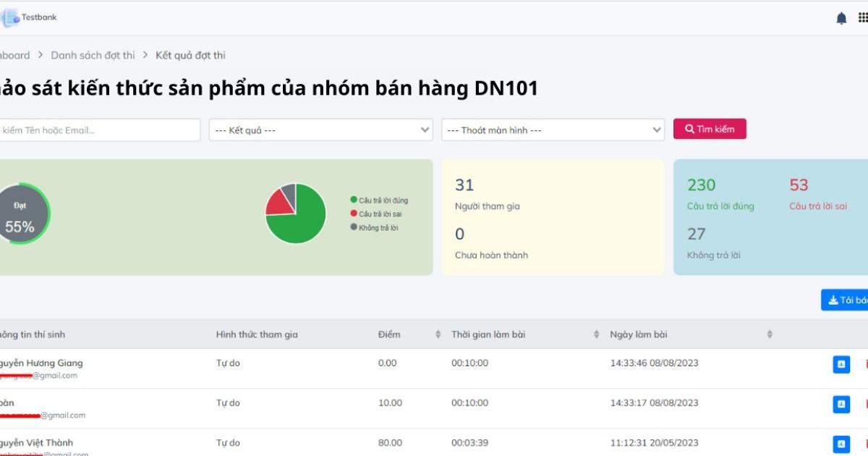The width and height of the screenshot is (868, 456).
Task: Sort by Thời gian làm bài column arrows
Action: point(597,334)
